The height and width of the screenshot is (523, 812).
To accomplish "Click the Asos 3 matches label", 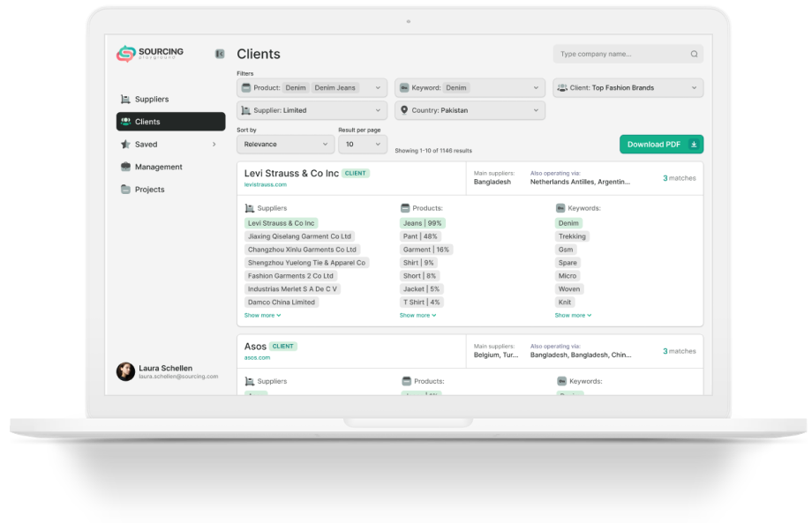I will click(x=680, y=351).
